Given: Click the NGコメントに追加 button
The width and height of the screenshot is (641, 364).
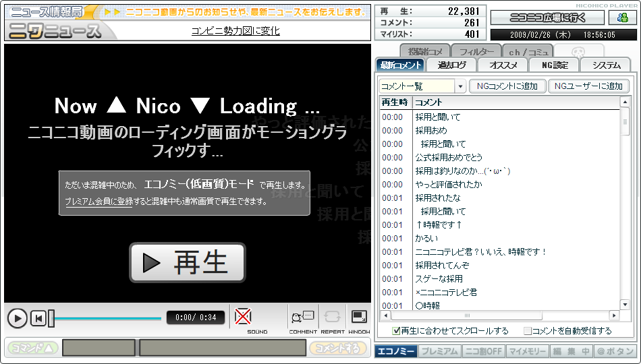Looking at the screenshot, I should [x=507, y=86].
